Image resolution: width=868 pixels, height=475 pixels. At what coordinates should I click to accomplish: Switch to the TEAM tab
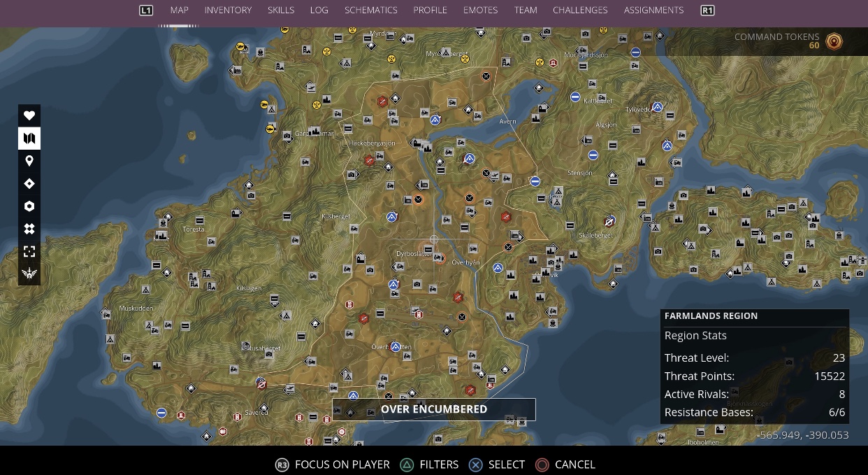tap(526, 10)
